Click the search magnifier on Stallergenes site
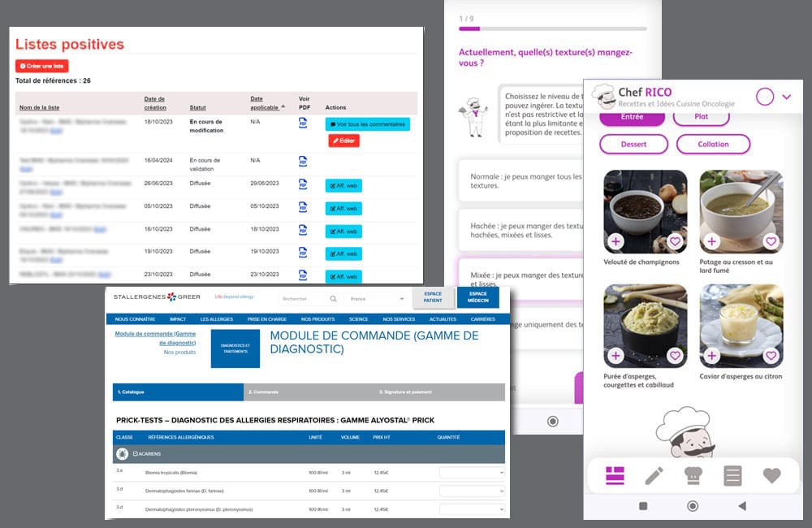812x528 pixels. pos(334,298)
